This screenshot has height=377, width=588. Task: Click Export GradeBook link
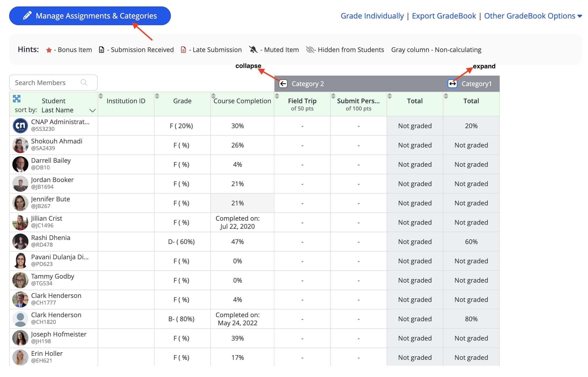point(444,16)
